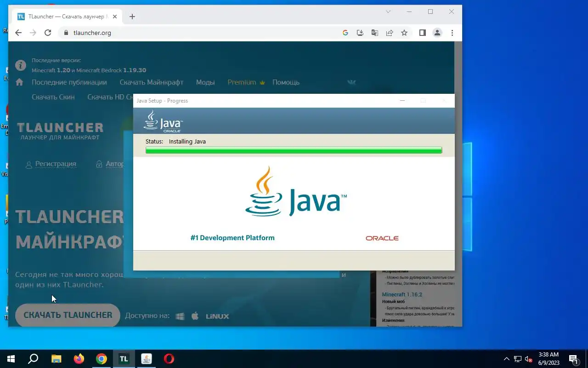The width and height of the screenshot is (588, 368).
Task: Minimize the Java Setup window
Action: pyautogui.click(x=402, y=101)
